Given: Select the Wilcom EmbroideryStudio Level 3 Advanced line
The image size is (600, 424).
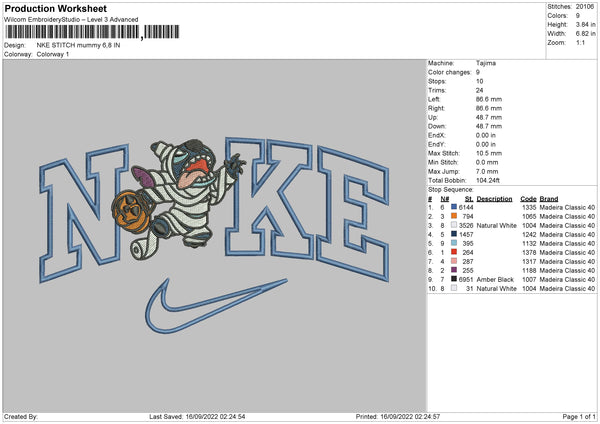Looking at the screenshot, I should click(x=71, y=20).
